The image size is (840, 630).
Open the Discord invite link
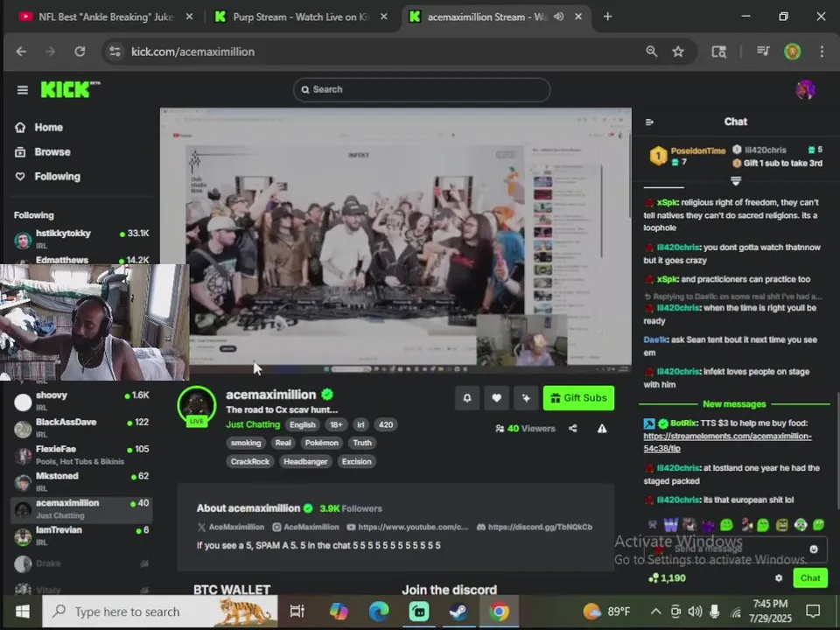coord(535,527)
